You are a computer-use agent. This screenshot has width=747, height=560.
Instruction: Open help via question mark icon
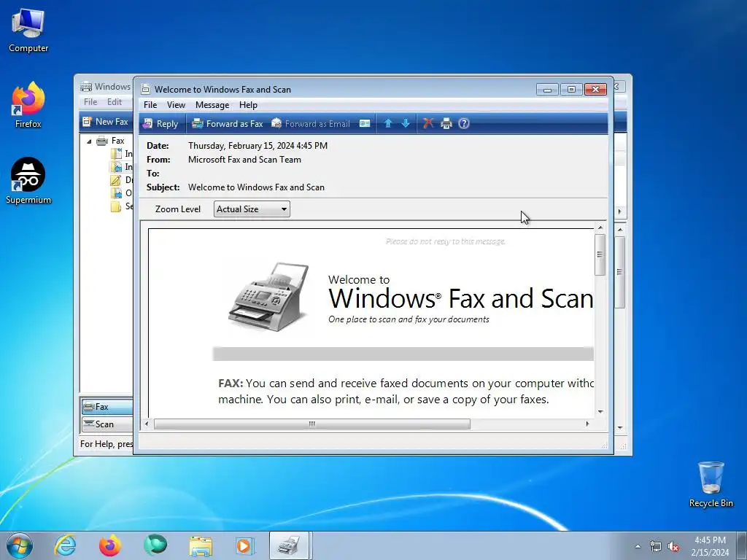[x=463, y=124]
